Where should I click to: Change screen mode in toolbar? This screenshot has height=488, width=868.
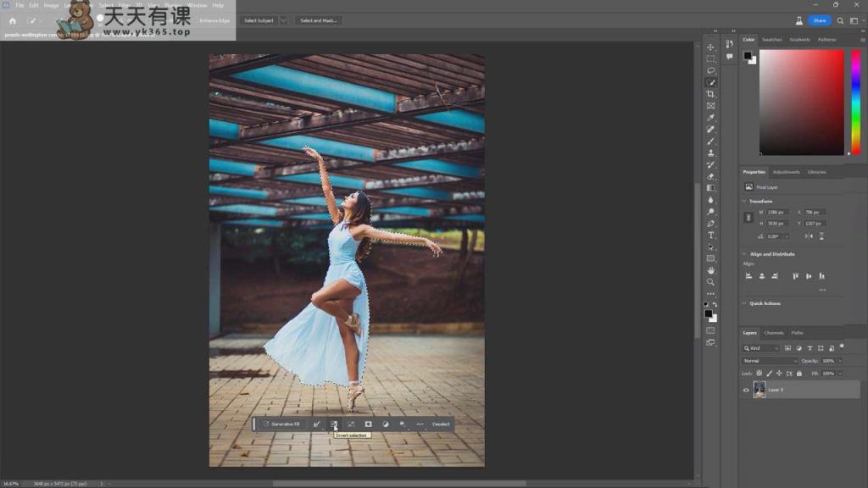(711, 342)
